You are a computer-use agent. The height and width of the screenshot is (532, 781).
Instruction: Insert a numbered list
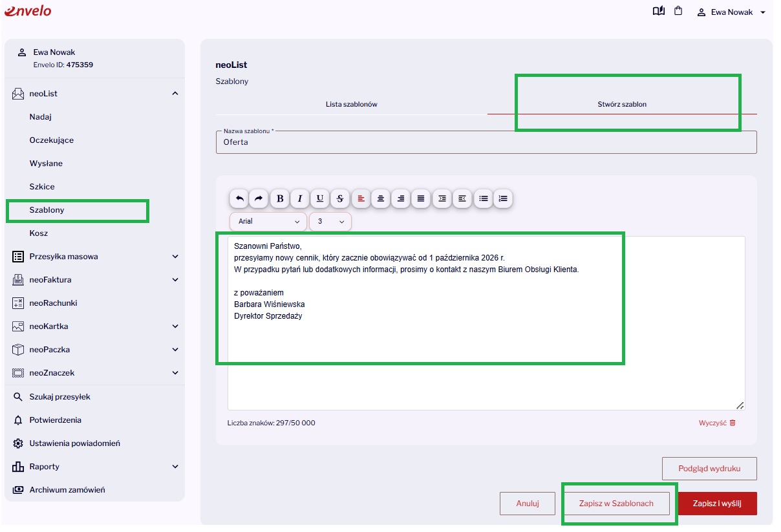click(503, 198)
